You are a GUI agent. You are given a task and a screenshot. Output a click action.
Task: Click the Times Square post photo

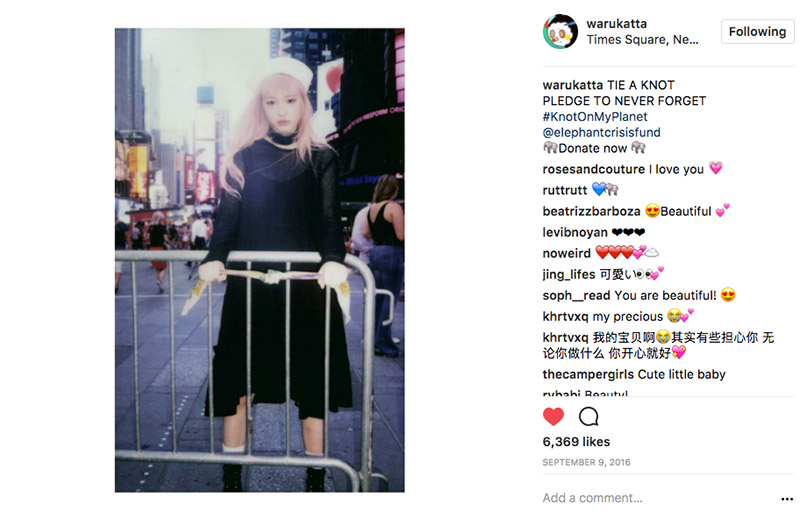[x=260, y=260]
